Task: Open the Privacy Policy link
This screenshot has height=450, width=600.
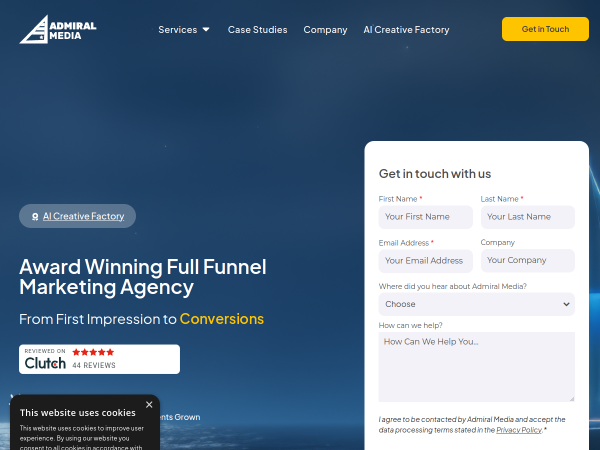Action: coord(519,430)
